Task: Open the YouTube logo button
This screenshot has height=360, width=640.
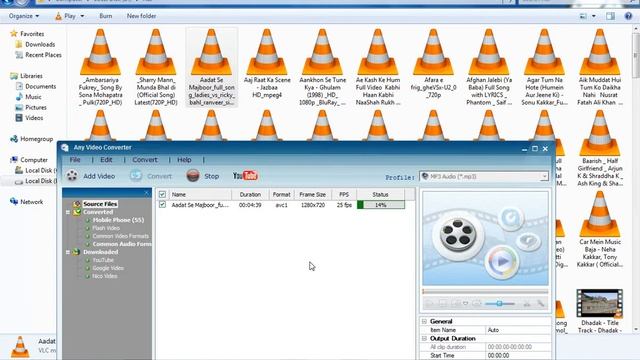Action: tap(245, 176)
